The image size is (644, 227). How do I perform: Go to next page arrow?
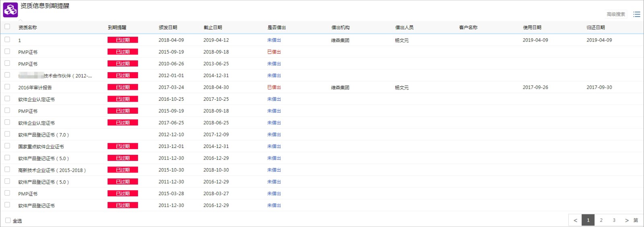pos(627,220)
